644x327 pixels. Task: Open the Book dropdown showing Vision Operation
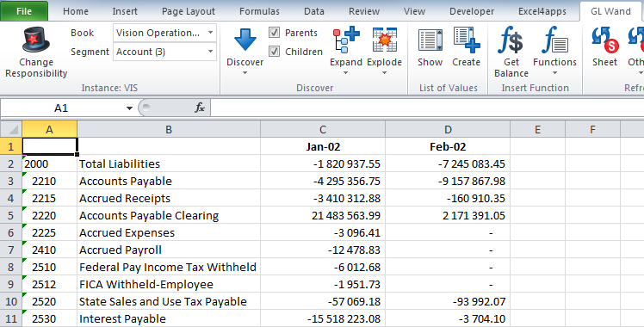click(x=164, y=33)
